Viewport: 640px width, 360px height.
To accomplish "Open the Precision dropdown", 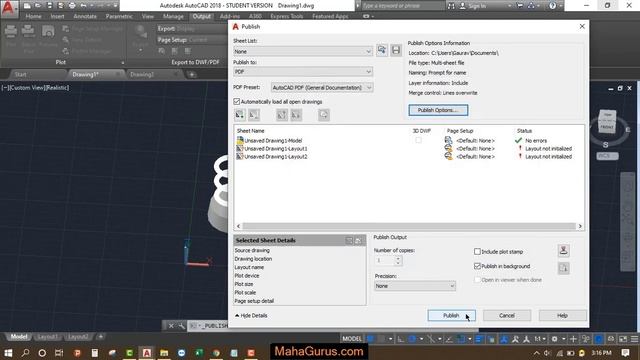I will coord(415,286).
